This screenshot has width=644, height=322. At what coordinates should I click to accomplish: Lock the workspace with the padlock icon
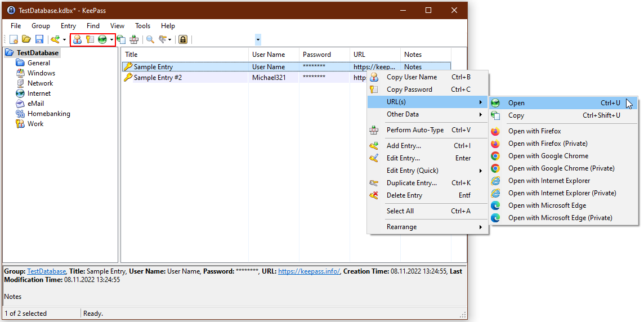[x=183, y=39]
